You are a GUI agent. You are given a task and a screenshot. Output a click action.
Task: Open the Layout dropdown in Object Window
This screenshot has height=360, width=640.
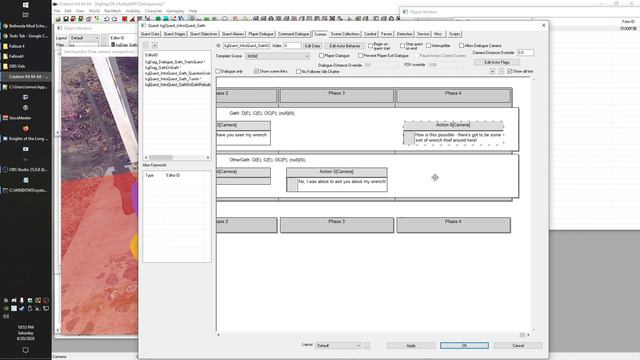pyautogui.click(x=84, y=38)
